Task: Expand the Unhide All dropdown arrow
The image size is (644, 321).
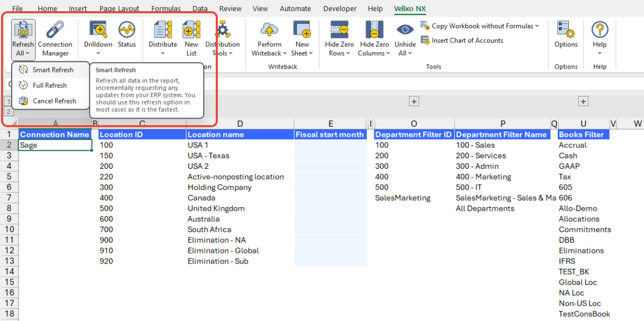Action: pyautogui.click(x=410, y=53)
